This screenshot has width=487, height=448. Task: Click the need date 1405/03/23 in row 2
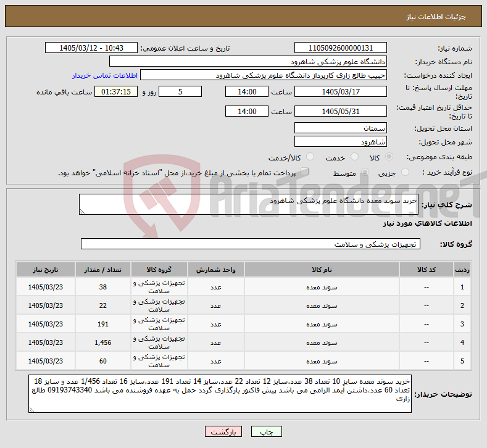coord(45,305)
